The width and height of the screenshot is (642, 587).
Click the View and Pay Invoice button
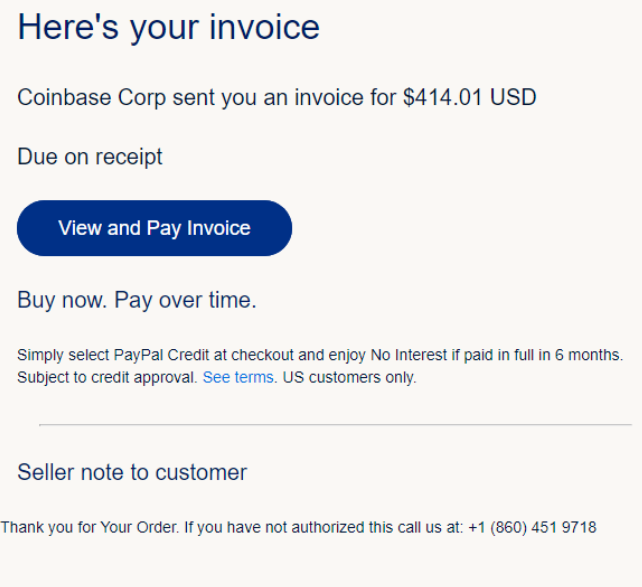pos(154,228)
